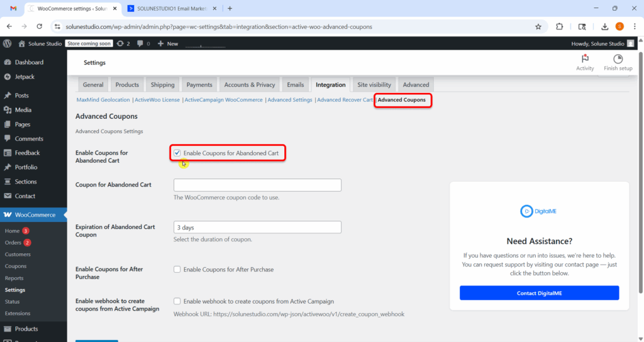Open the Chrome profile avatar

(x=619, y=26)
